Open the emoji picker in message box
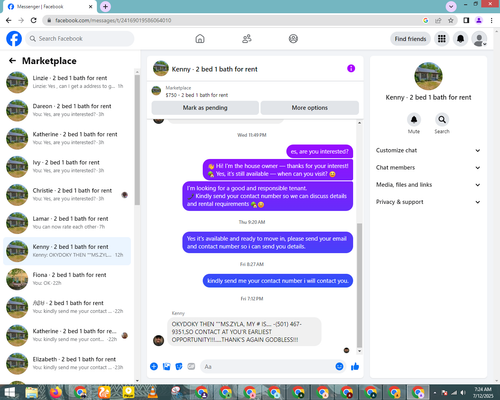 point(339,366)
